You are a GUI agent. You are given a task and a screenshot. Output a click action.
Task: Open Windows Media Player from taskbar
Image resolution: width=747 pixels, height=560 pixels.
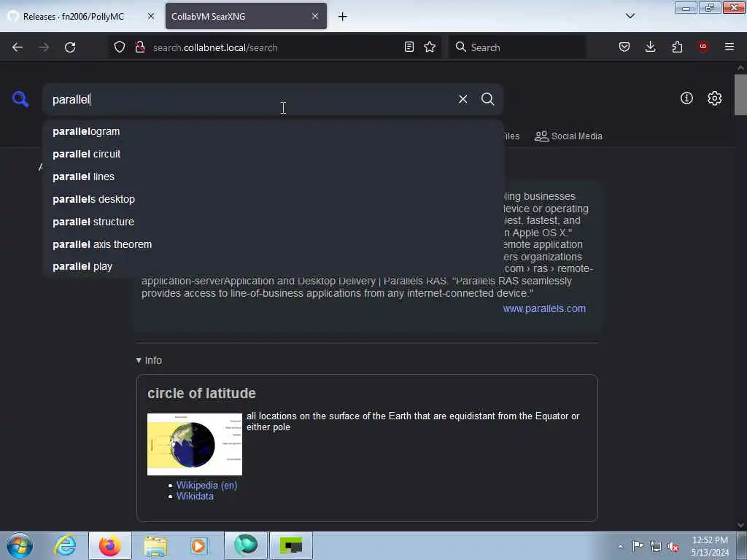pyautogui.click(x=198, y=545)
